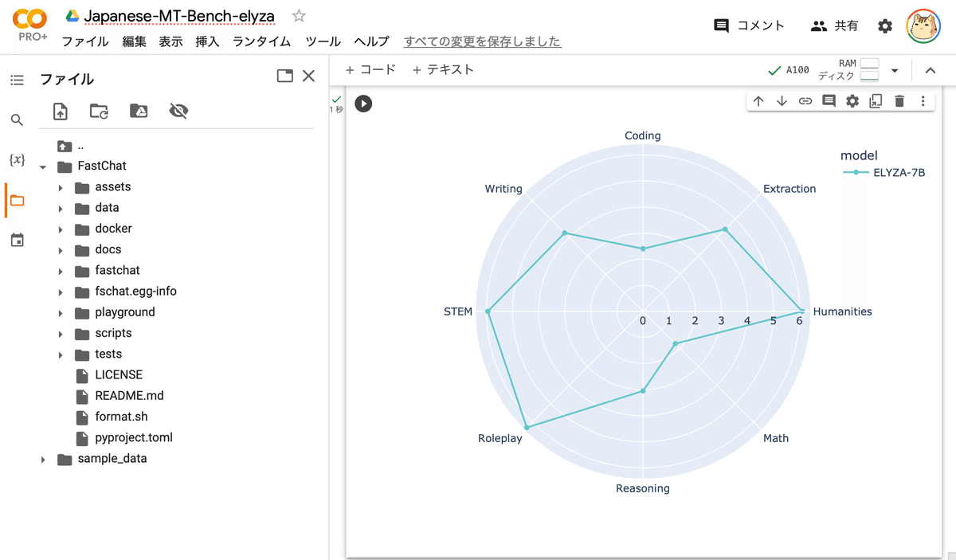956x560 pixels.
Task: Run the cell with the play button
Action: point(363,104)
